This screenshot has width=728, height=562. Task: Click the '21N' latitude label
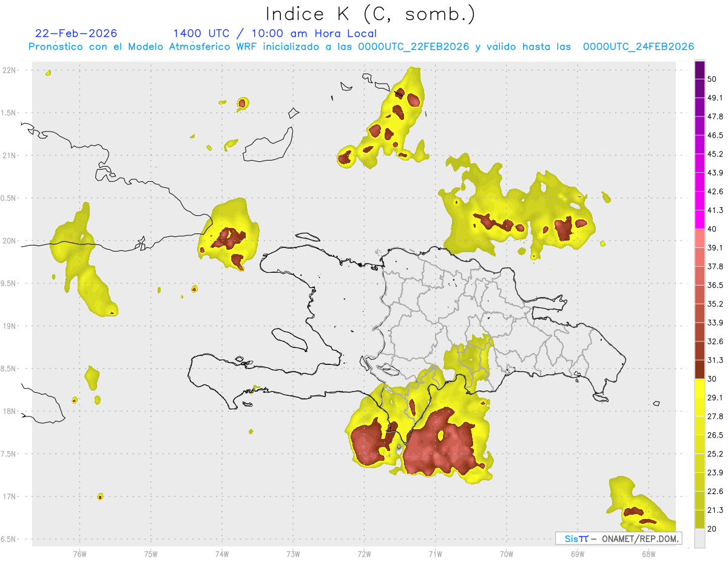coord(10,155)
